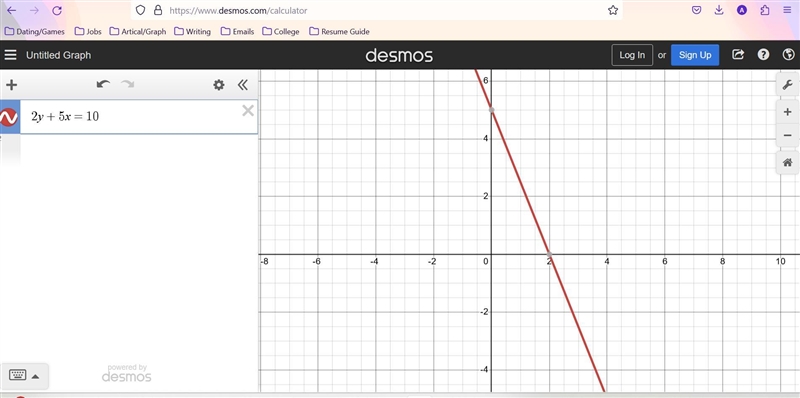800x398 pixels.
Task: Zoom in on the graph
Action: pos(787,112)
